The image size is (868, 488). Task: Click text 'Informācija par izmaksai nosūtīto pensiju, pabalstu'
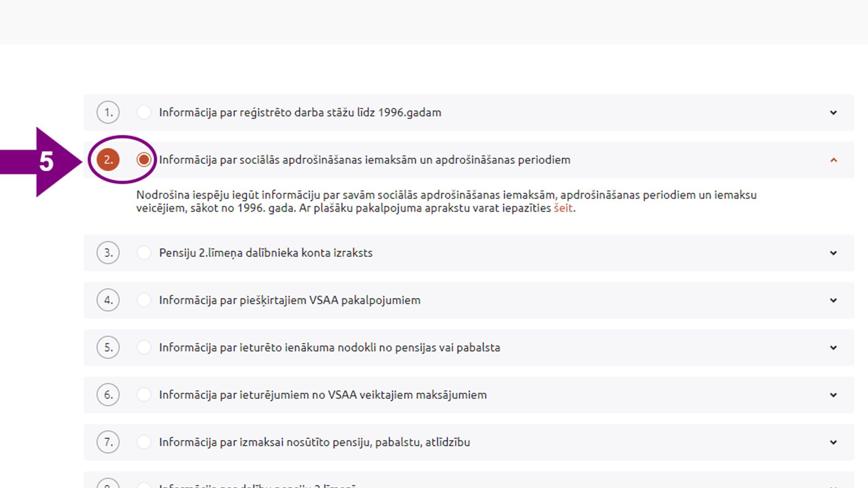(x=315, y=442)
